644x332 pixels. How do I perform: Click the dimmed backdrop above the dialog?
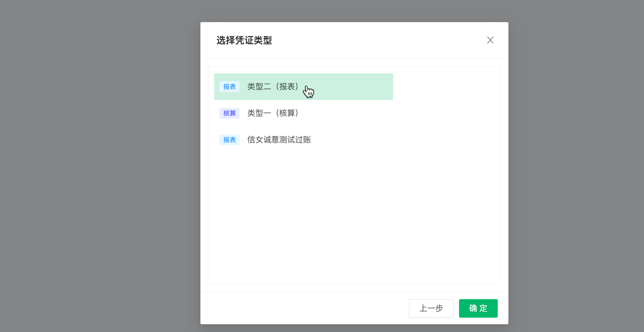pos(354,10)
